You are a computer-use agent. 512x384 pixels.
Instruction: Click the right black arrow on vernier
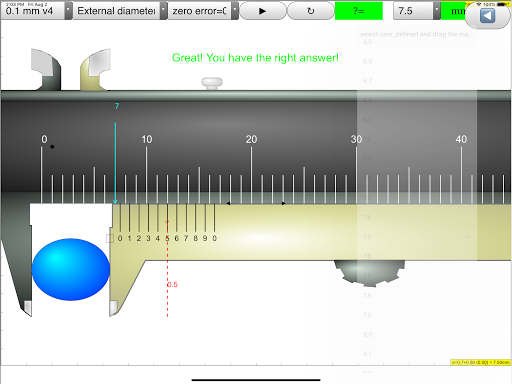(x=284, y=203)
